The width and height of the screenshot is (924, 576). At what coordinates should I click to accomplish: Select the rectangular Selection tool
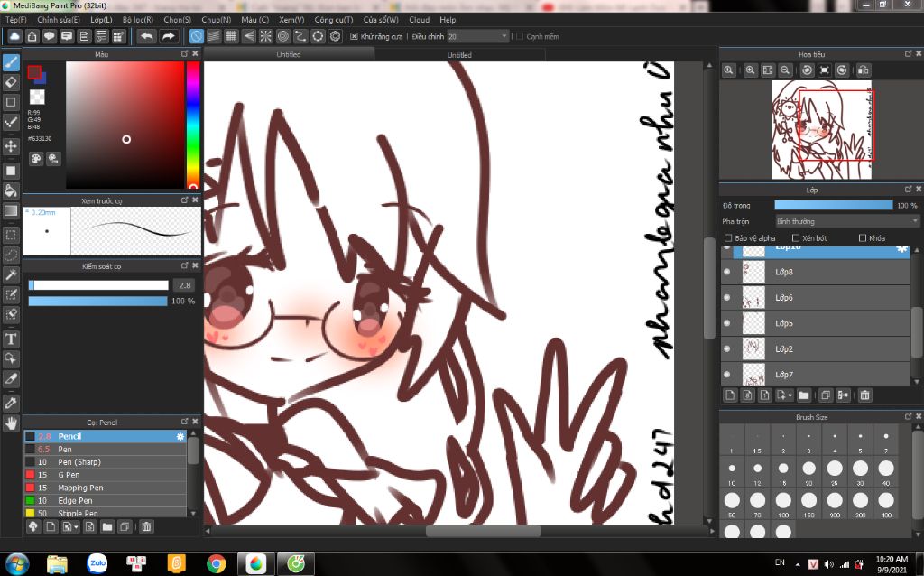(x=11, y=236)
